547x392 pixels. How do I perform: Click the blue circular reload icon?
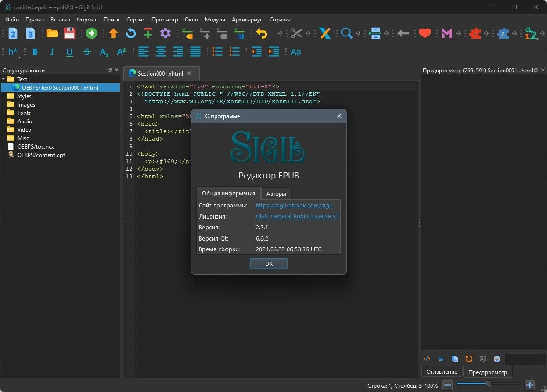pos(131,34)
